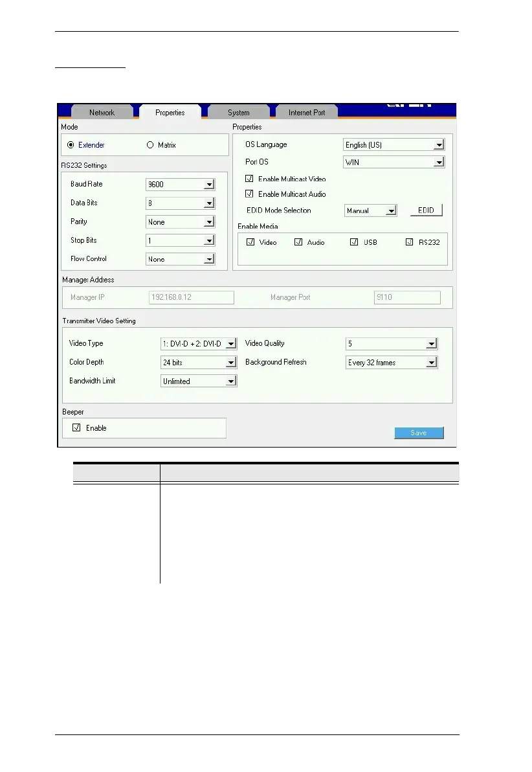Open the Stop Bits dropdown
The width and height of the screenshot is (532, 772).
tap(181, 241)
